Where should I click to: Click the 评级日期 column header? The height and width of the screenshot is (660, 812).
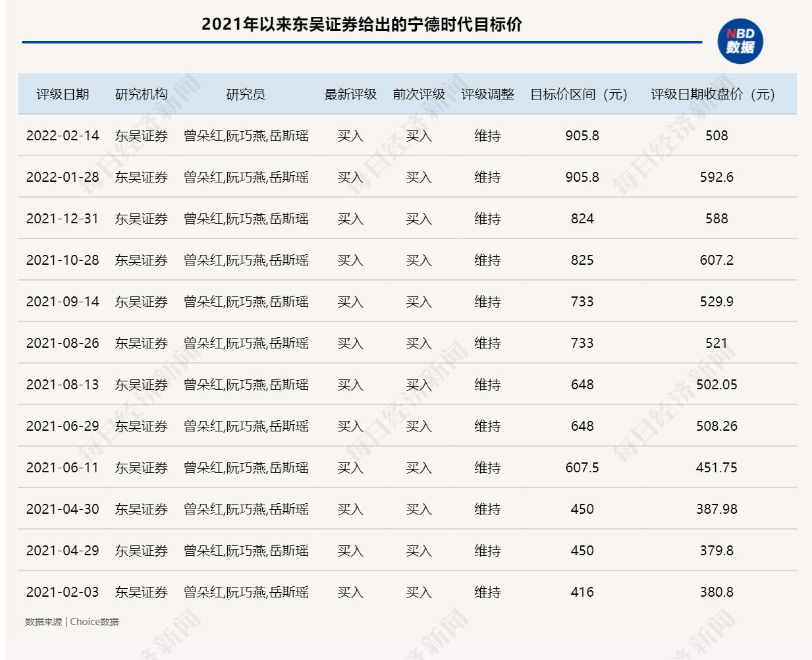pyautogui.click(x=63, y=94)
